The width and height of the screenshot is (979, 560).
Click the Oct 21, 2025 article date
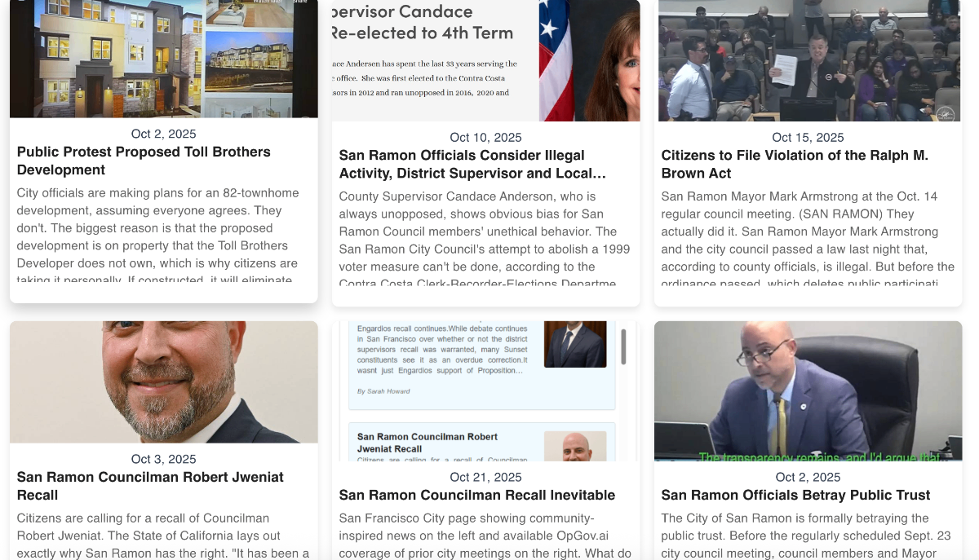[485, 477]
